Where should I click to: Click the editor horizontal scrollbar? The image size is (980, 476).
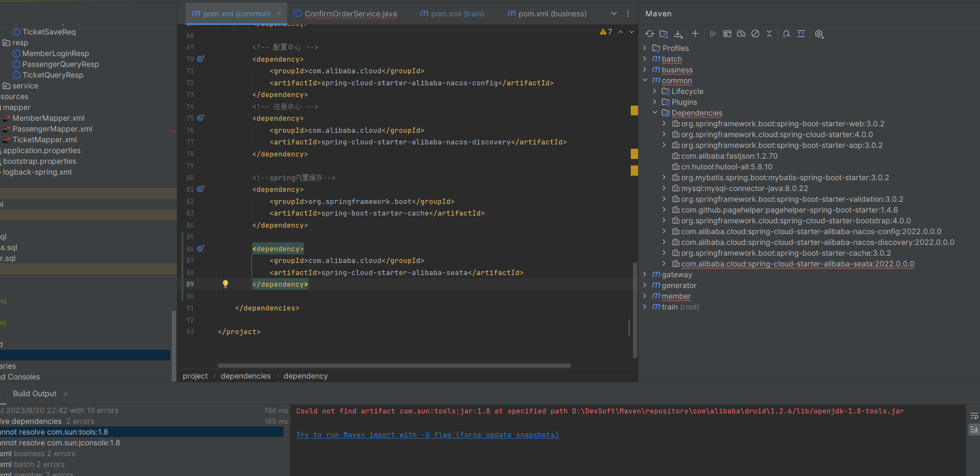pyautogui.click(x=394, y=365)
